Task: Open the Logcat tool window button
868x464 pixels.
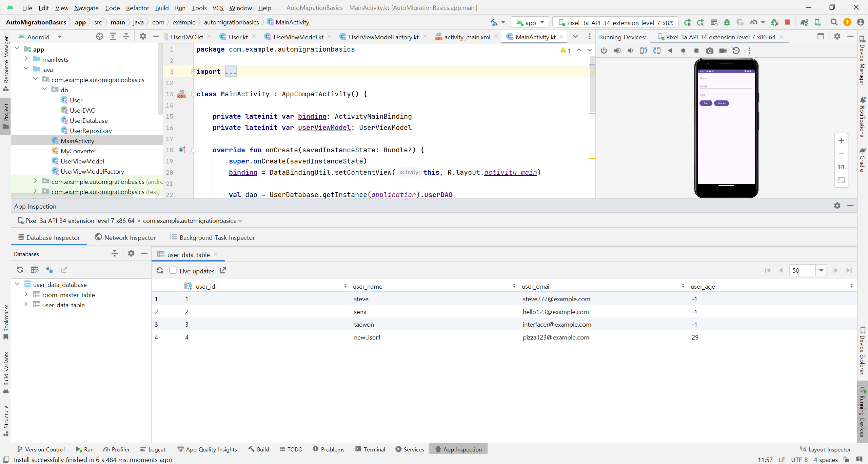Action: coord(153,449)
